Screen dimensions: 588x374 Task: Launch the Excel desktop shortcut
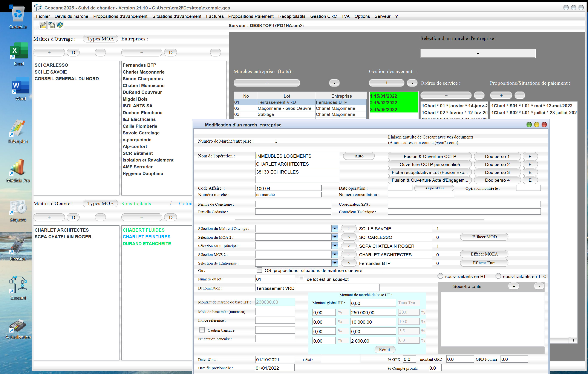point(19,54)
